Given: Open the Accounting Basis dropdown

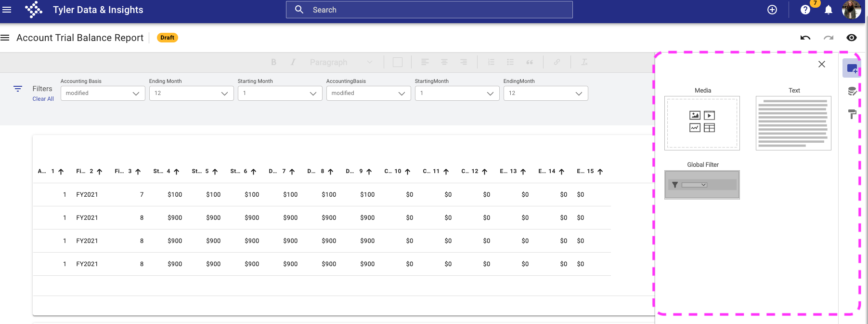Looking at the screenshot, I should coord(103,93).
